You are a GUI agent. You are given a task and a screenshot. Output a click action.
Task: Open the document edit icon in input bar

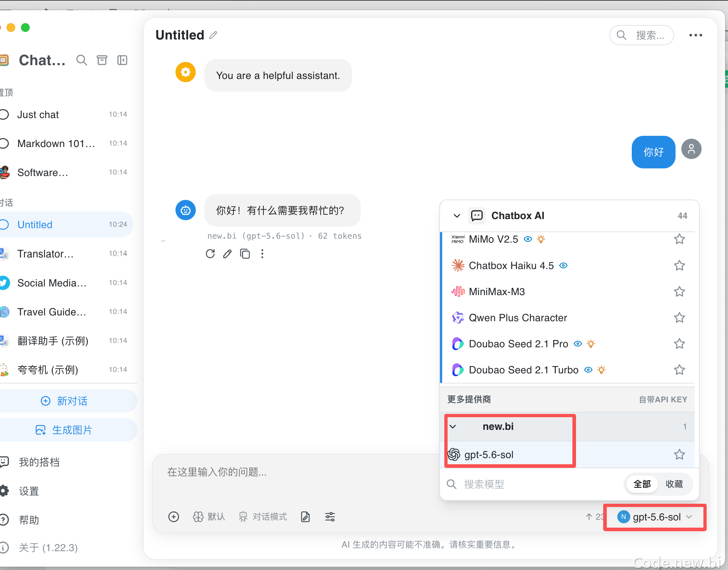pos(305,517)
